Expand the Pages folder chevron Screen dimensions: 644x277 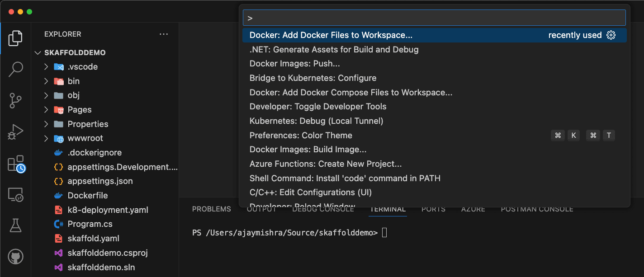46,110
